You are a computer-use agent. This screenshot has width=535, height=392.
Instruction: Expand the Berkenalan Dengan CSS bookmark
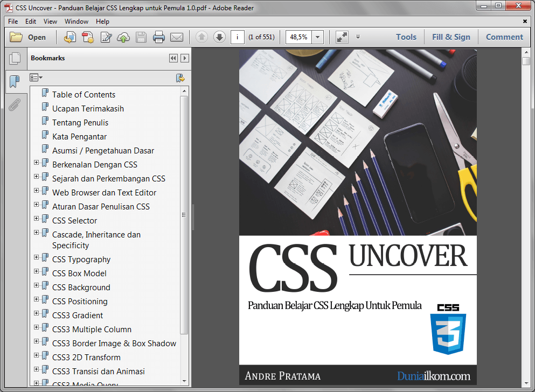(x=36, y=162)
